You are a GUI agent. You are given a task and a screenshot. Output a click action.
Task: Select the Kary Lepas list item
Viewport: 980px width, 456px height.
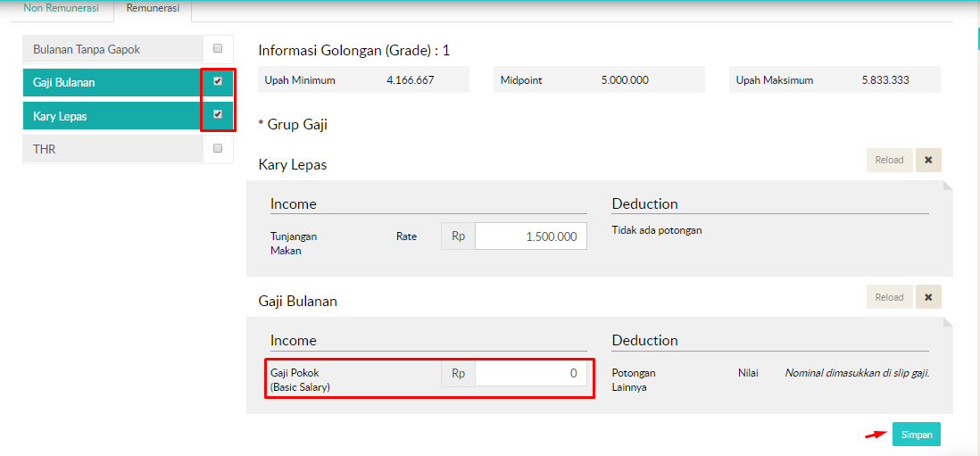point(112,116)
